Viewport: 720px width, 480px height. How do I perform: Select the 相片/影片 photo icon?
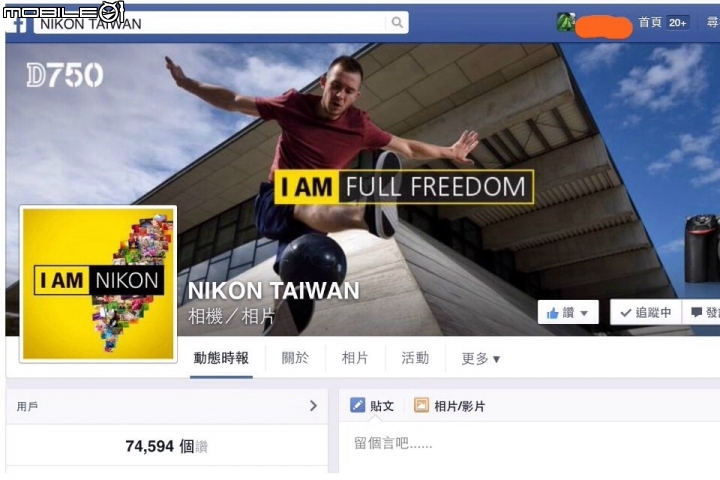pos(421,405)
